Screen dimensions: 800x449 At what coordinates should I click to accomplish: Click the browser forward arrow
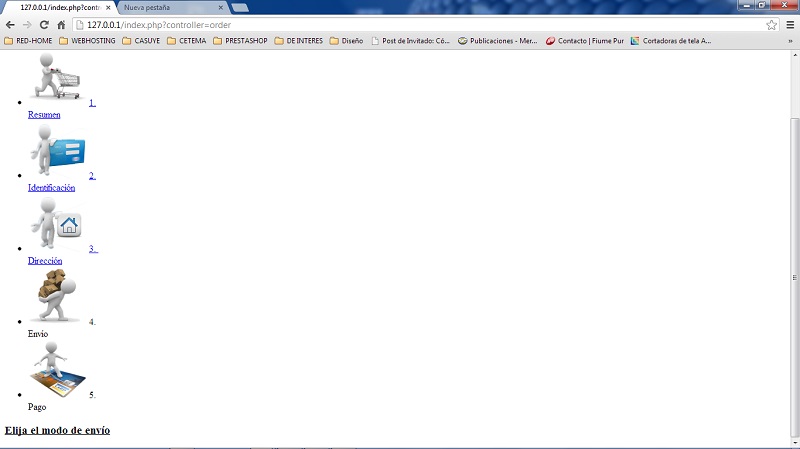pyautogui.click(x=27, y=25)
